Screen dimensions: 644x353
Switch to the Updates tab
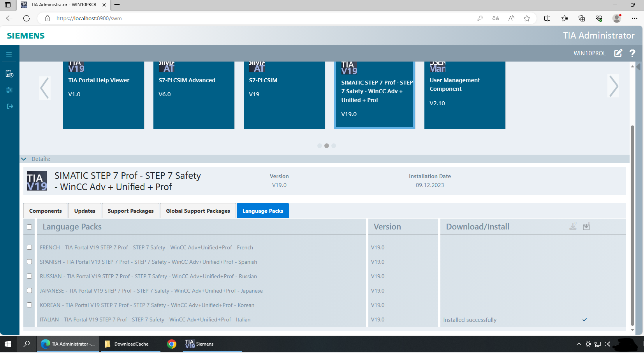(84, 210)
